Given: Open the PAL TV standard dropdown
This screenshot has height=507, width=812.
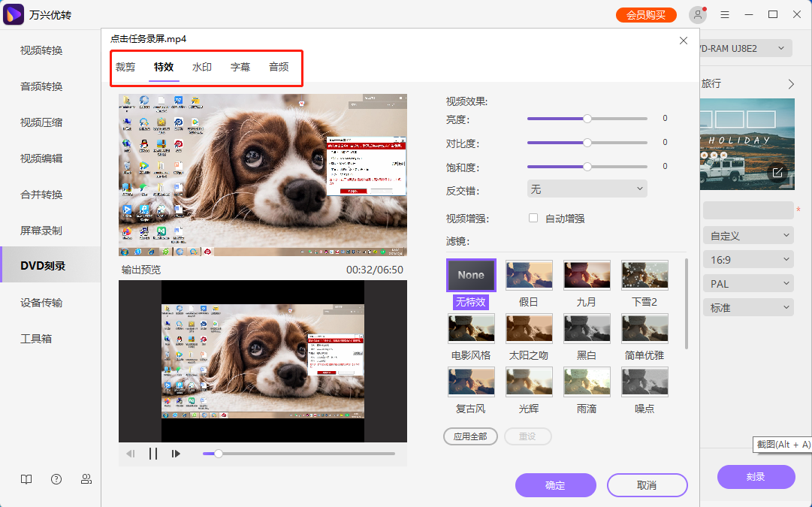Looking at the screenshot, I should (747, 284).
